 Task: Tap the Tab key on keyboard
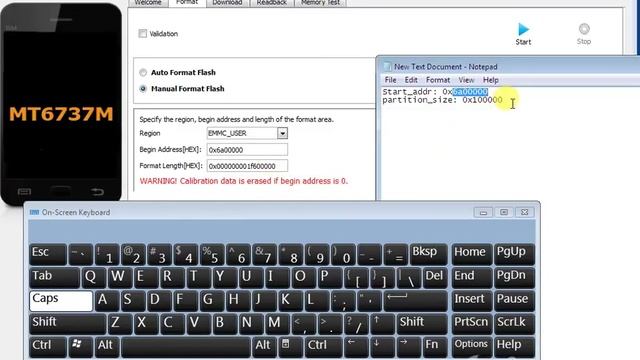pos(54,278)
